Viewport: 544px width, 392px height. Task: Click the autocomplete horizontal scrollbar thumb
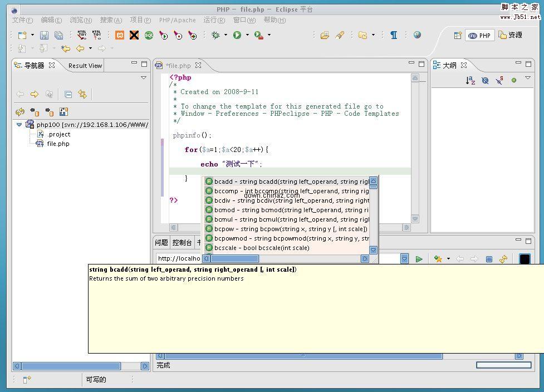[235, 258]
